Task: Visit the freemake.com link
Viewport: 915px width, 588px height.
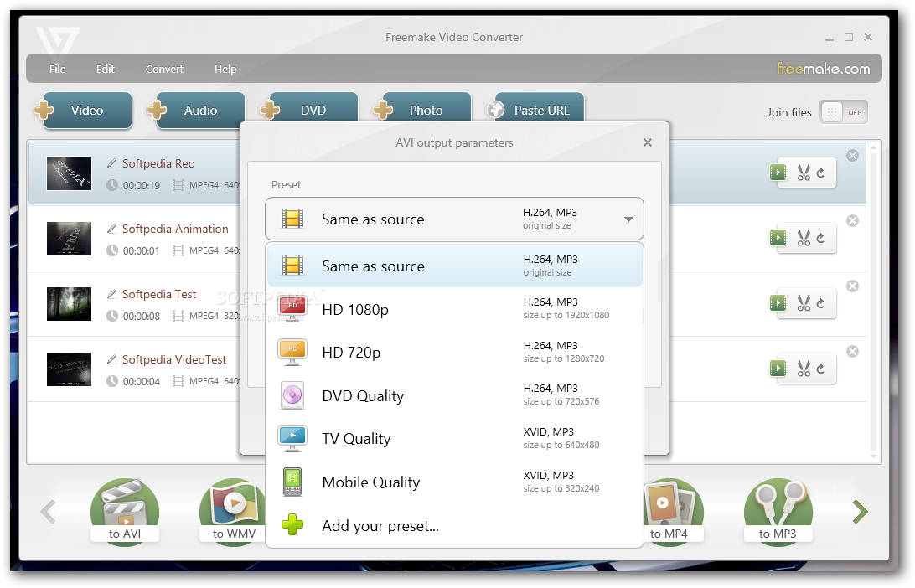Action: [823, 68]
